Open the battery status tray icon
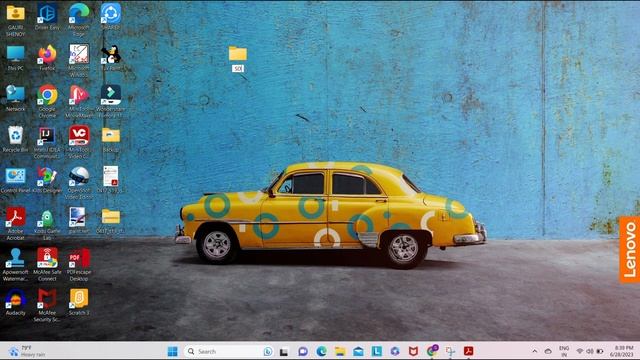Viewport: 640px width, 360px height. (600, 351)
